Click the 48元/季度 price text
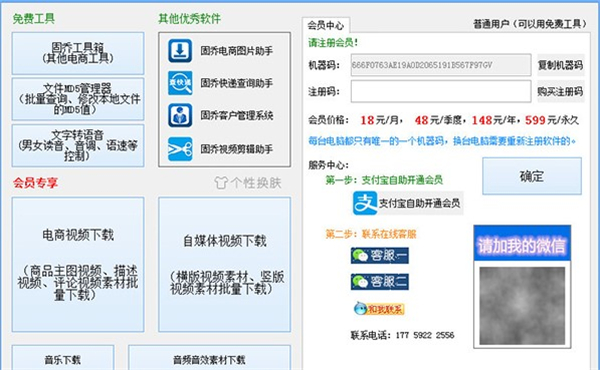Viewport: 600px width, 370px height. coord(439,120)
